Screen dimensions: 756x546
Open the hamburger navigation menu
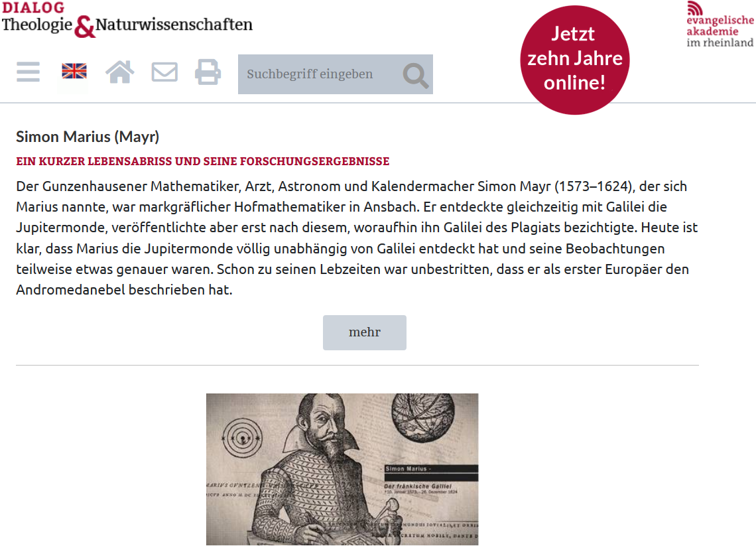point(28,72)
